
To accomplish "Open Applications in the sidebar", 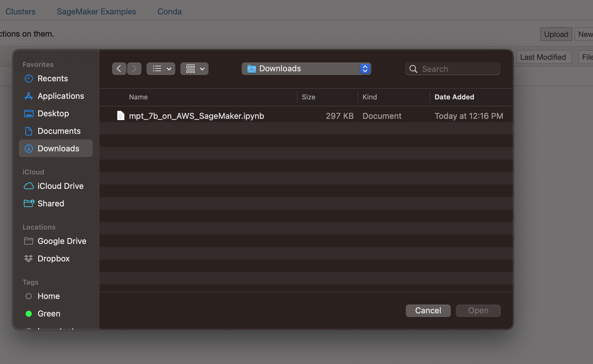I will [x=60, y=96].
